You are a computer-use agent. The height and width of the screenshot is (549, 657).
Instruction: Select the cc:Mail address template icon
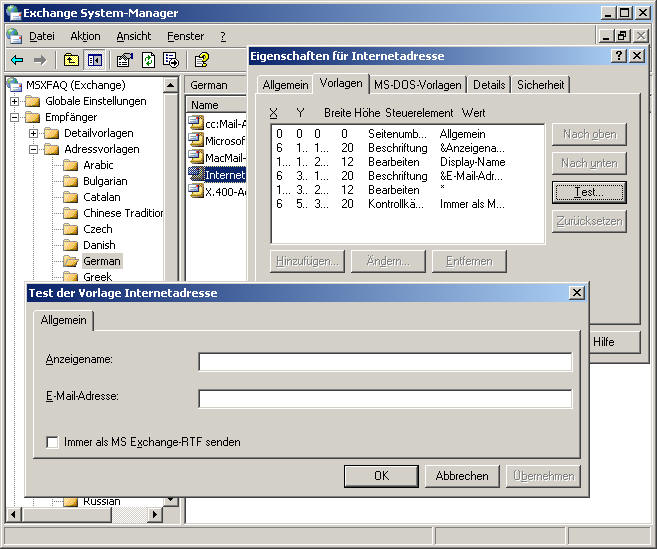[196, 123]
